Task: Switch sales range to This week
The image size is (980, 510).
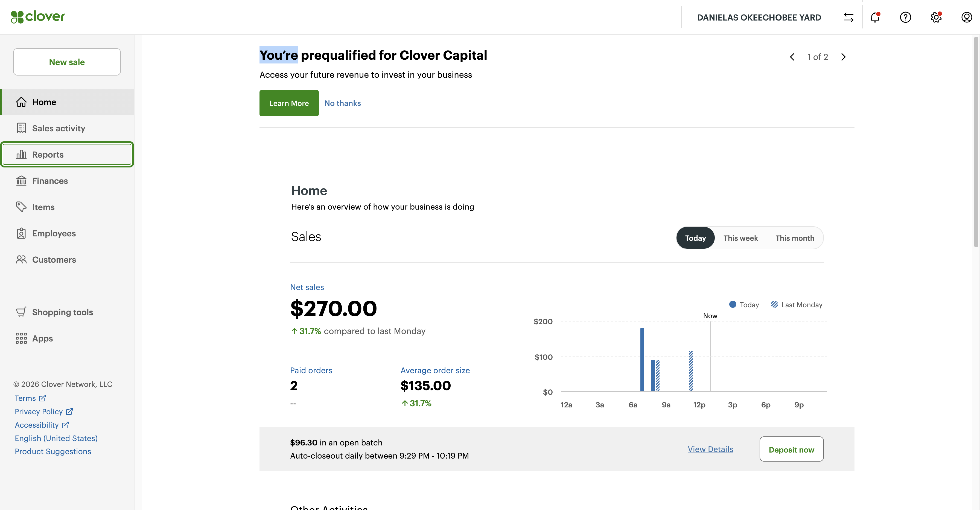Action: (x=740, y=238)
